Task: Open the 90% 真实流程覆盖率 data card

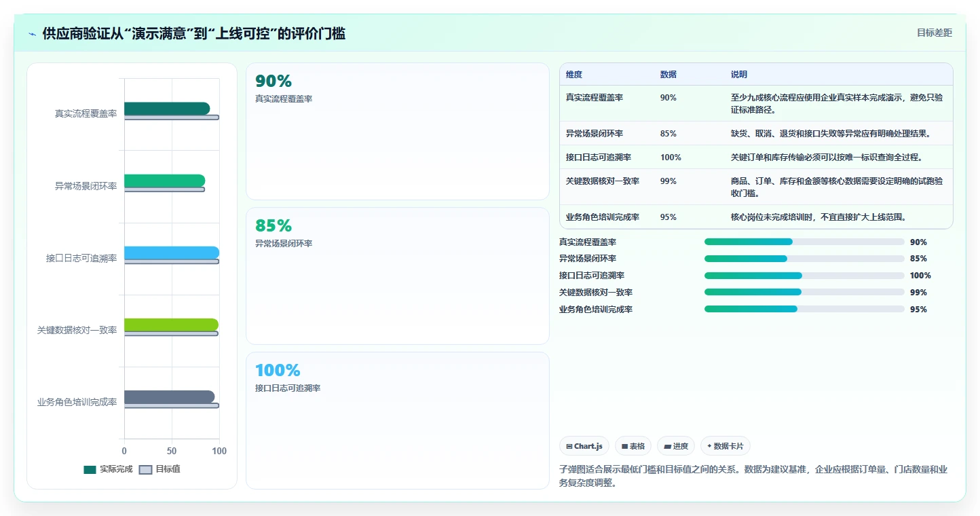Action: coord(397,132)
